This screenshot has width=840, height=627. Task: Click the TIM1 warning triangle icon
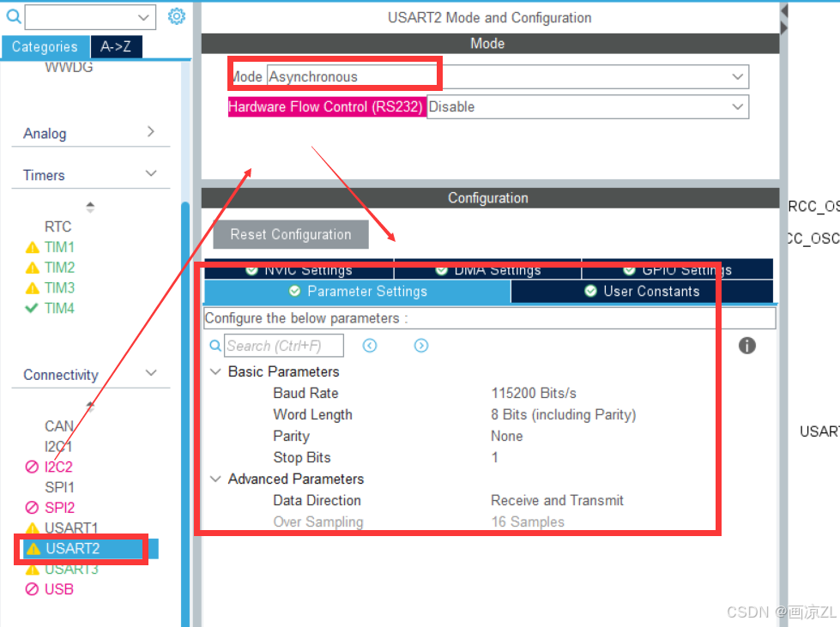(32, 247)
